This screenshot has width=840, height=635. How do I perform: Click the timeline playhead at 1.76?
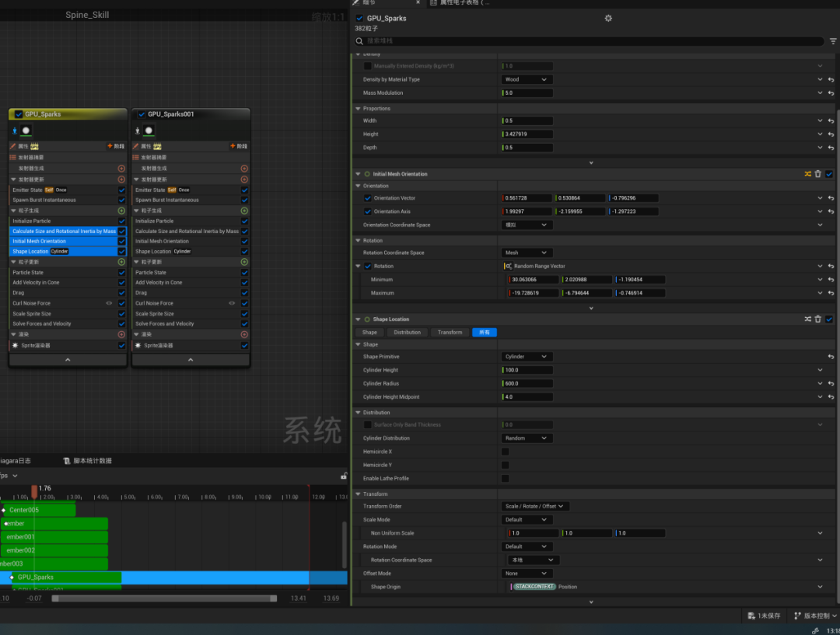[x=34, y=491]
